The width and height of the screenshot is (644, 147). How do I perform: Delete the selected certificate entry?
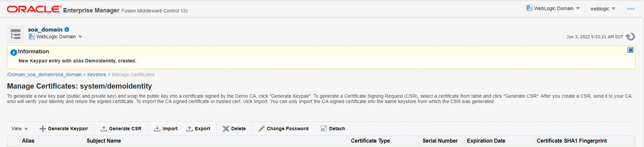pos(234,129)
